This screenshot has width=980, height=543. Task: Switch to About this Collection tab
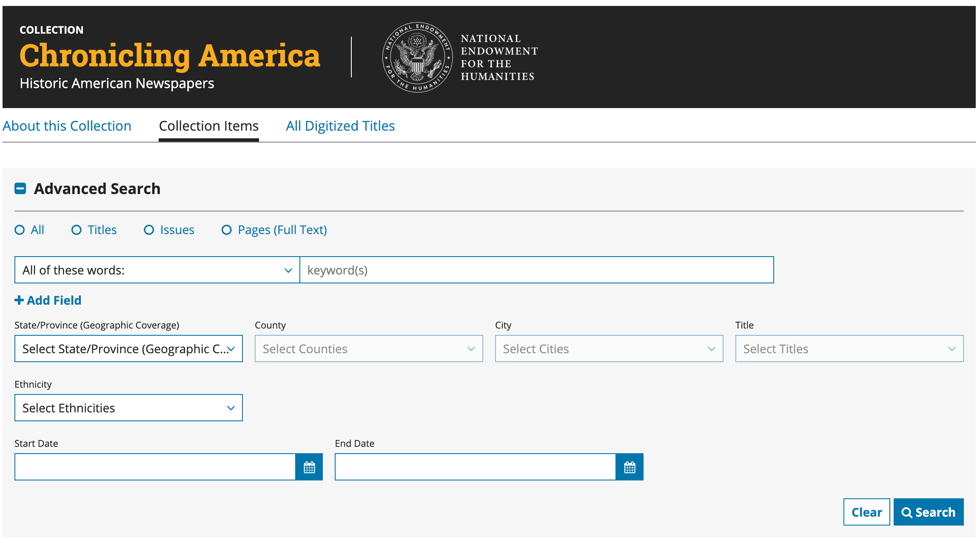point(67,126)
